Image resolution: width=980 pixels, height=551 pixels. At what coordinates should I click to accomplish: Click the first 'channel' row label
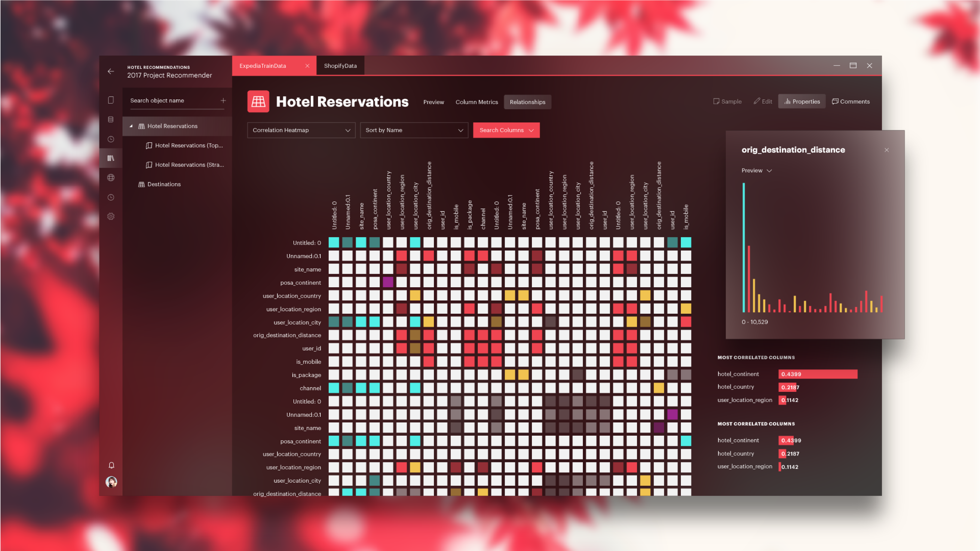click(310, 388)
